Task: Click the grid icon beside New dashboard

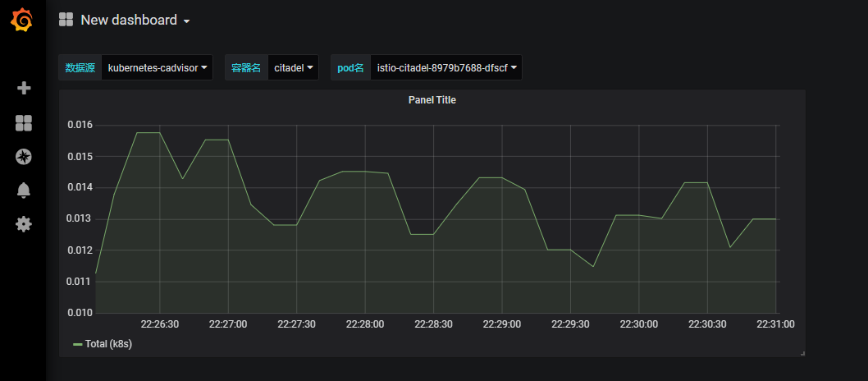Action: coord(66,20)
